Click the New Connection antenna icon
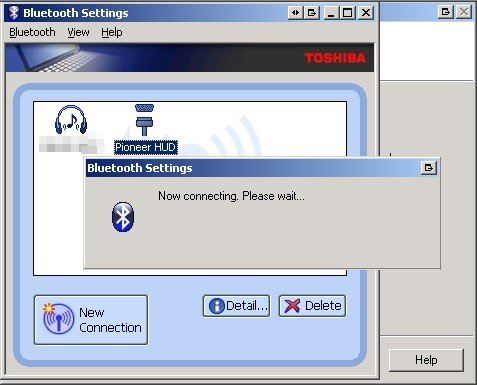 click(x=58, y=319)
